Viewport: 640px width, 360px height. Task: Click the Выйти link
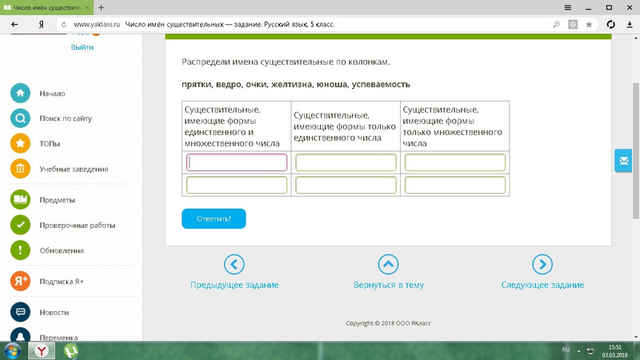coord(82,47)
